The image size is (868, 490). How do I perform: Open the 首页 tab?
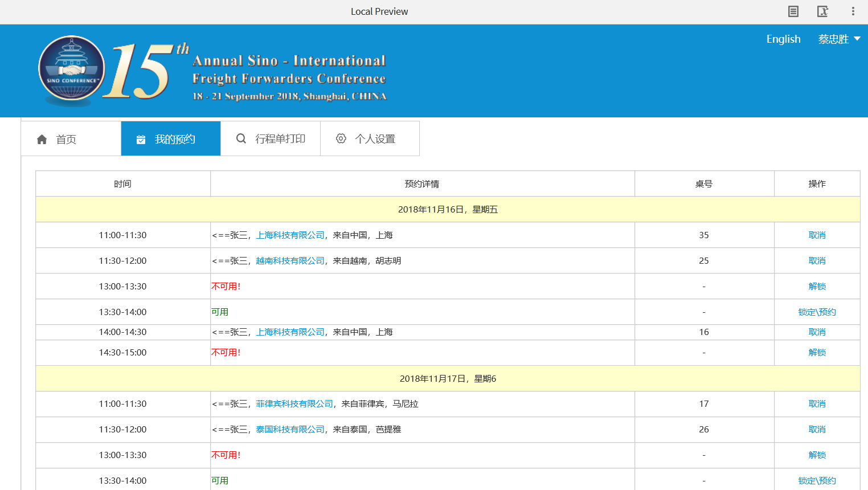pos(71,138)
